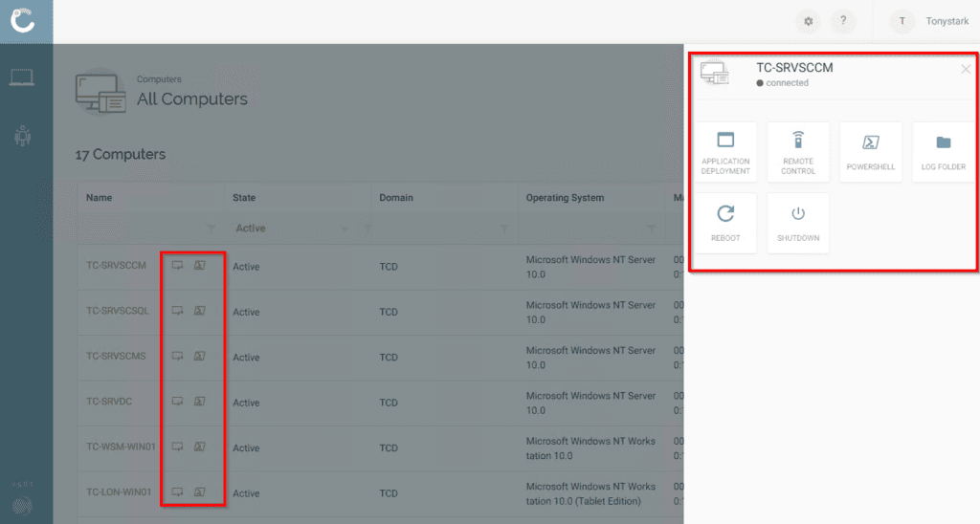This screenshot has height=524, width=980.
Task: Click the T user avatar
Action: [902, 21]
